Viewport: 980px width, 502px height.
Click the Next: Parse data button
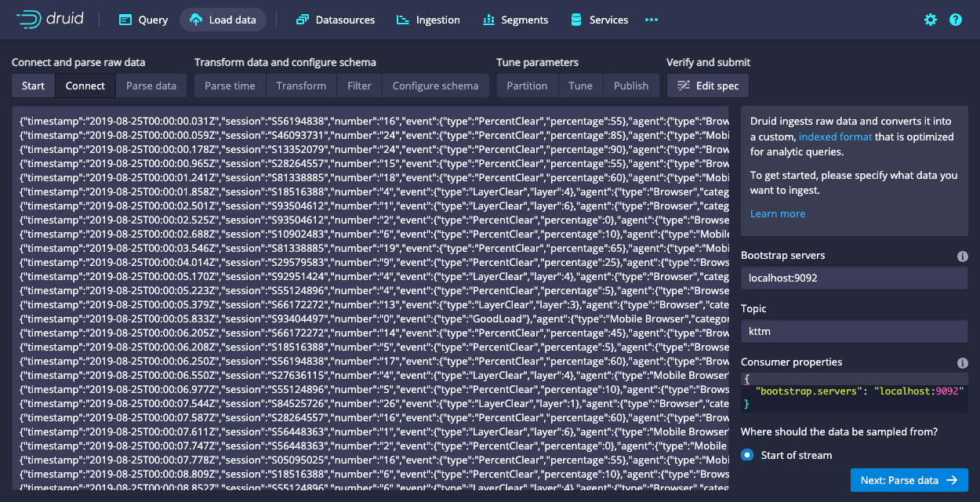pyautogui.click(x=909, y=480)
